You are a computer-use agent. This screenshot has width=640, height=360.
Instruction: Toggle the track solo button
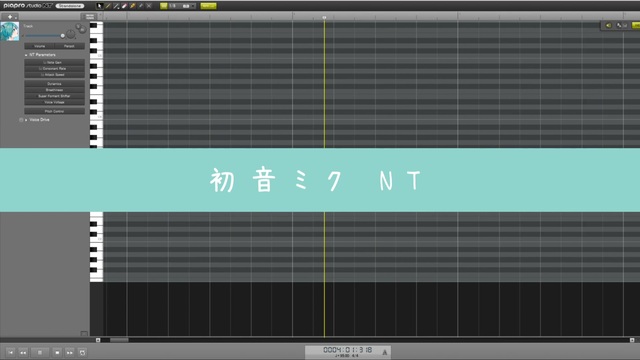78,27
